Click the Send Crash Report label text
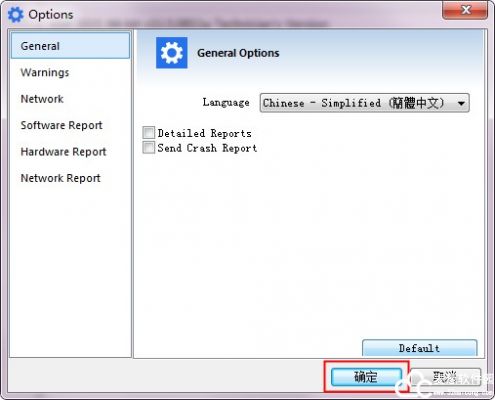 click(x=207, y=148)
